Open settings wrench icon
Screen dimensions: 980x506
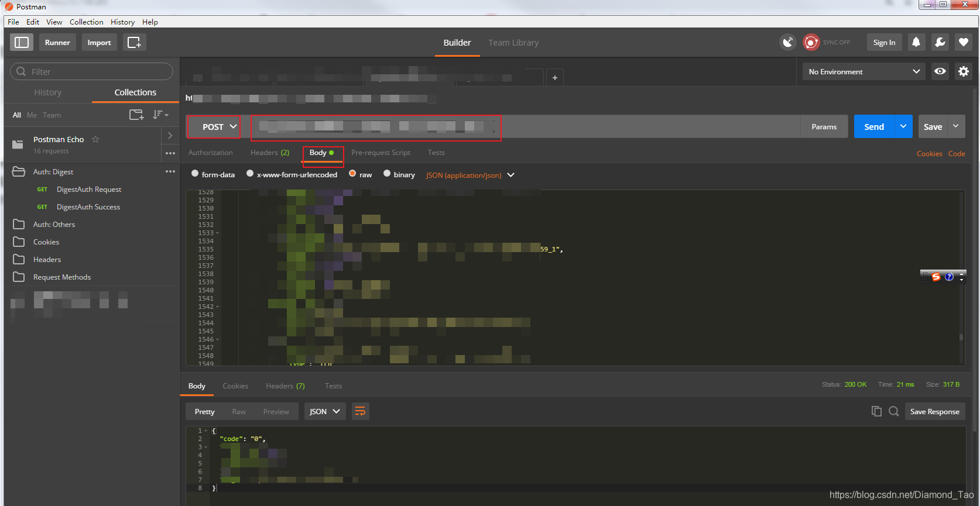coord(940,42)
